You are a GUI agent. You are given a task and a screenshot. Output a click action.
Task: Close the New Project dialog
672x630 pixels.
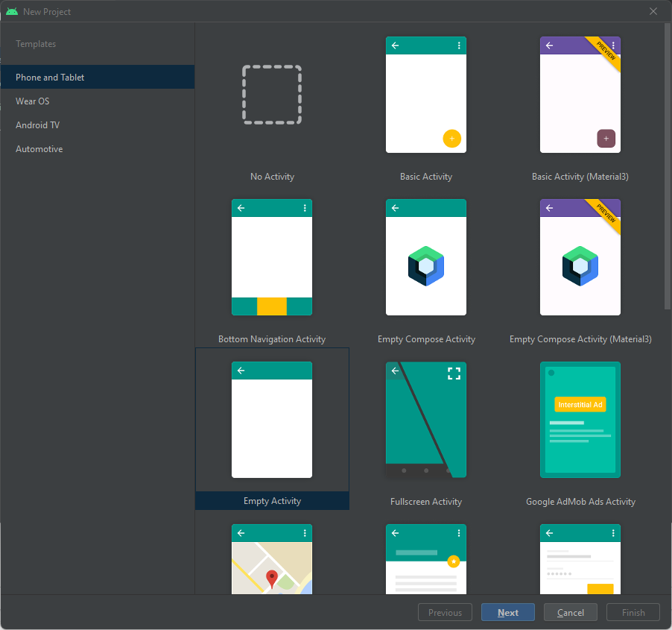[653, 12]
